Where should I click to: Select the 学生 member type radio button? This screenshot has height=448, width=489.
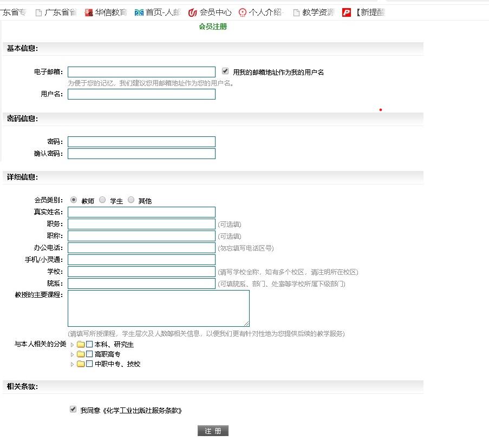click(102, 200)
